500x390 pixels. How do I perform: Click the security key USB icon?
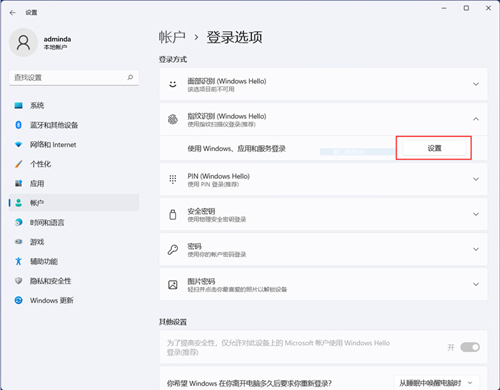[x=173, y=214]
